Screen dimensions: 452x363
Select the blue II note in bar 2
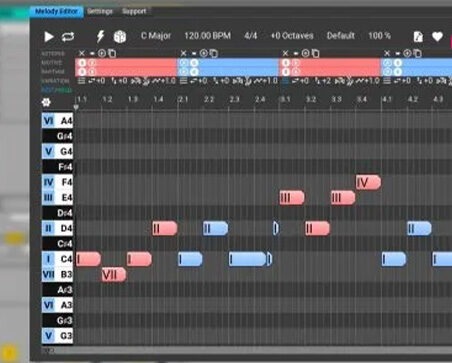(216, 228)
